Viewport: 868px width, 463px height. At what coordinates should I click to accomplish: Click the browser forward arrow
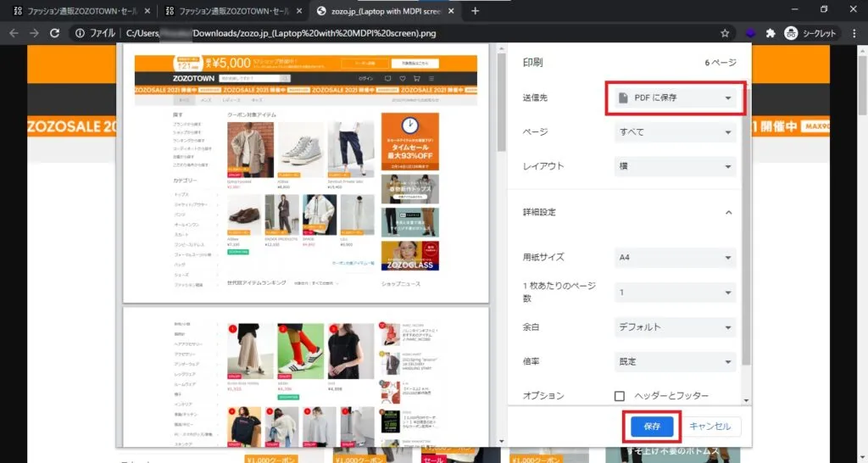pyautogui.click(x=34, y=33)
